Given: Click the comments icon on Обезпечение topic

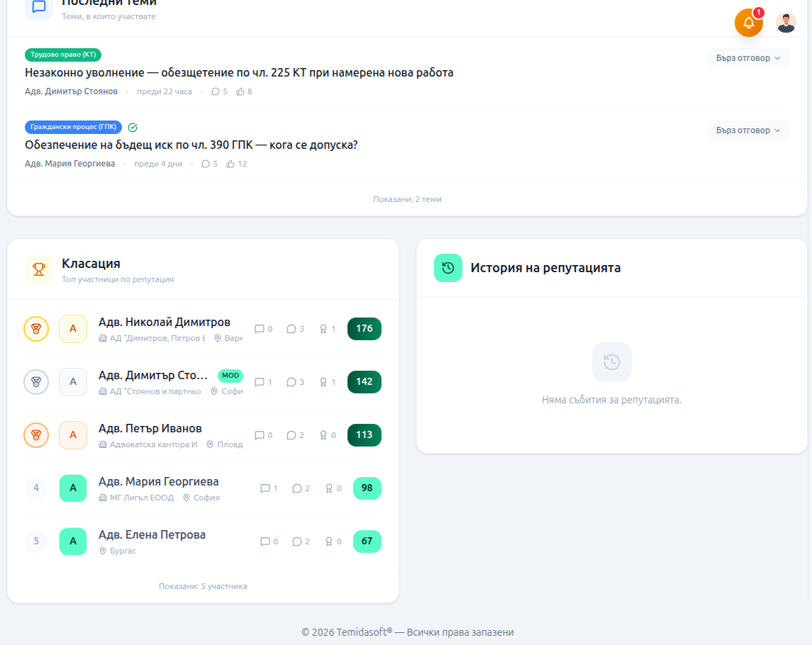Looking at the screenshot, I should pos(206,164).
